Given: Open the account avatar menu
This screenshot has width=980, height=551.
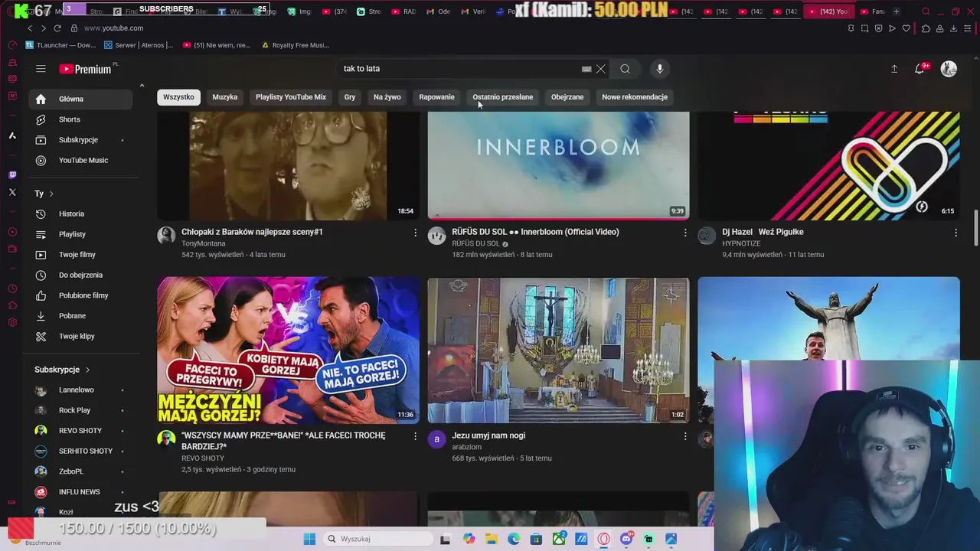Looking at the screenshot, I should (x=949, y=69).
